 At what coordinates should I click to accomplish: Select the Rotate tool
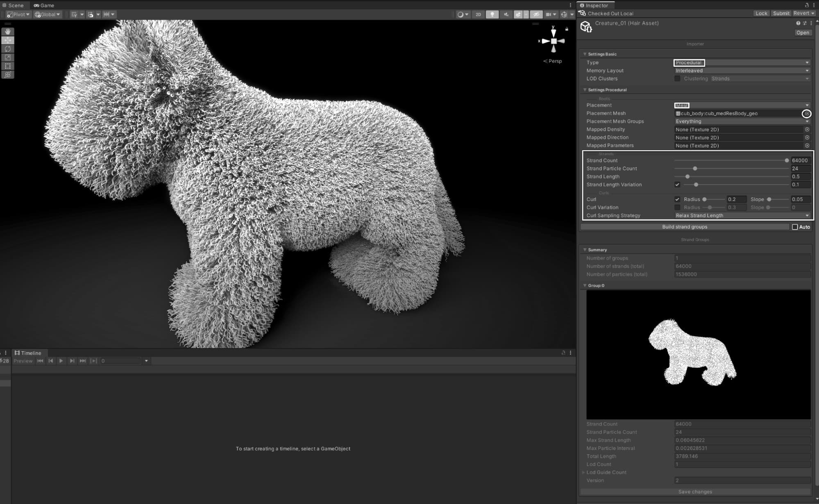[x=8, y=49]
